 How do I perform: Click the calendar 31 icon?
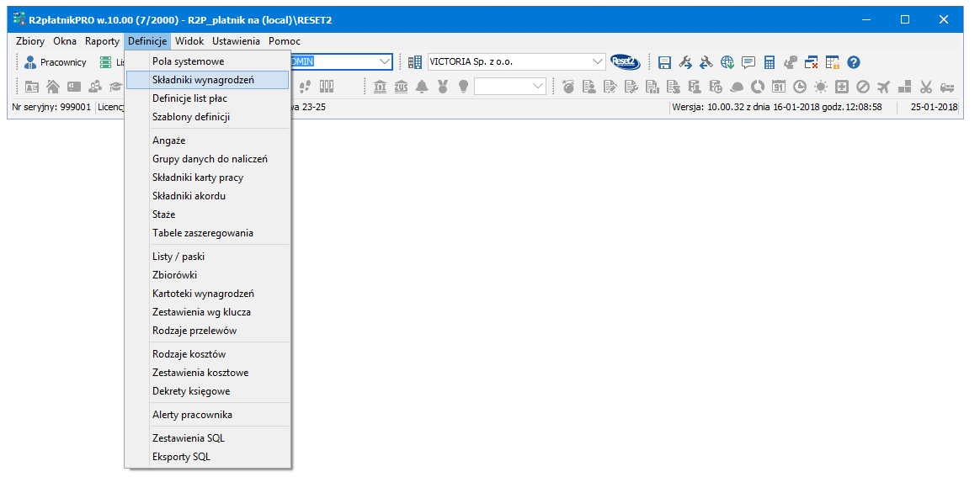[779, 86]
